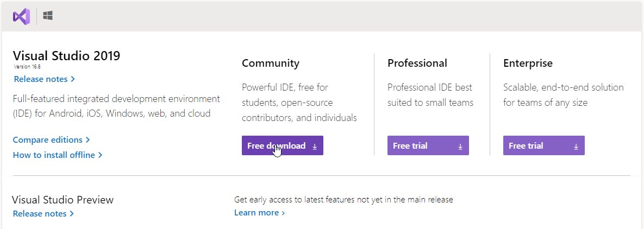Start the Professional Free trial
The image size is (644, 229).
coord(410,145)
